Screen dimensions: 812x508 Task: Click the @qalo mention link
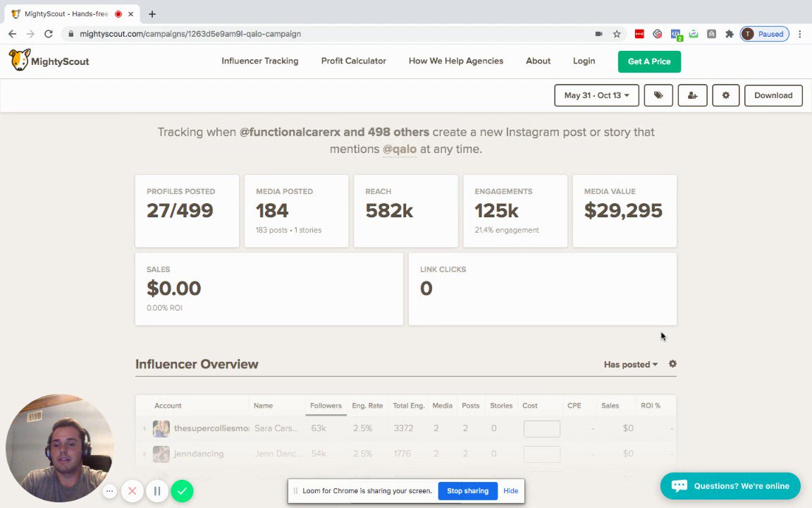[x=399, y=150]
